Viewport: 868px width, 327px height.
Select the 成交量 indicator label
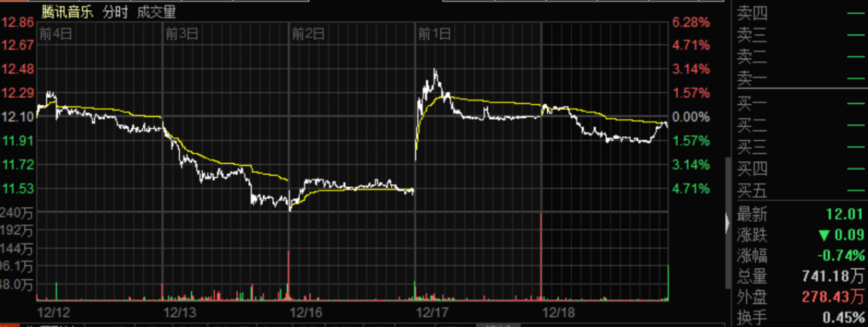157,12
